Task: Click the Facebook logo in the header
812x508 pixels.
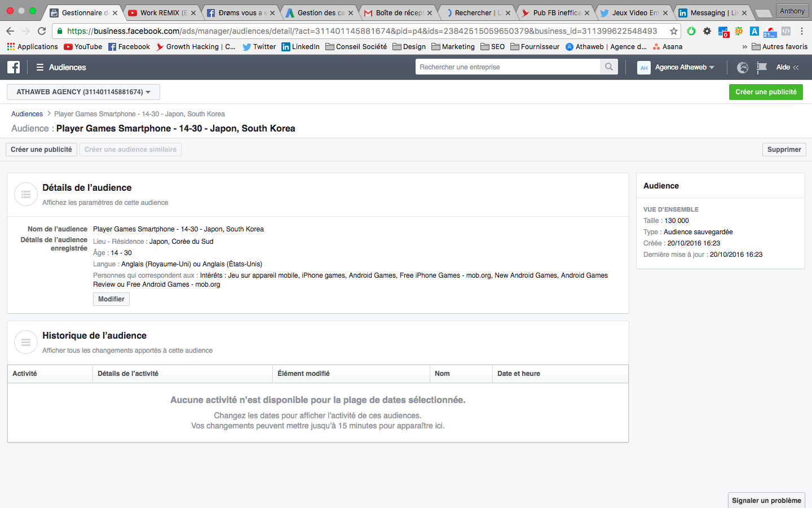Action: (14, 67)
